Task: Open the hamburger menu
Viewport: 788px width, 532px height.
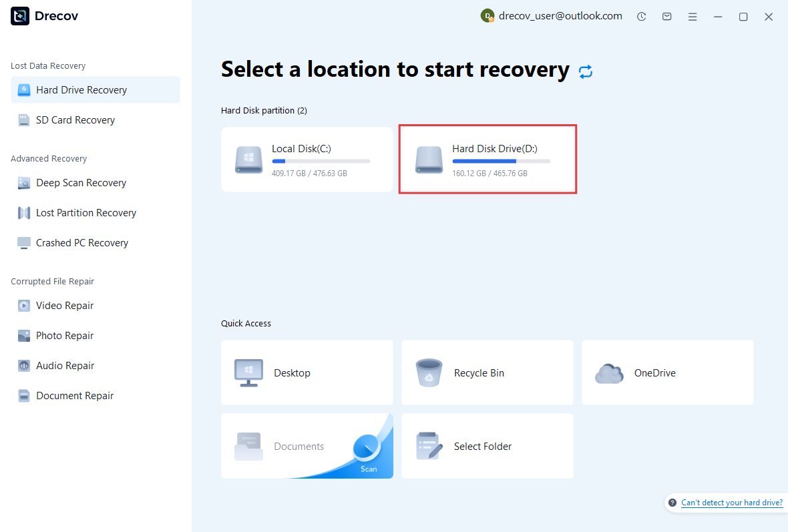Action: tap(693, 15)
